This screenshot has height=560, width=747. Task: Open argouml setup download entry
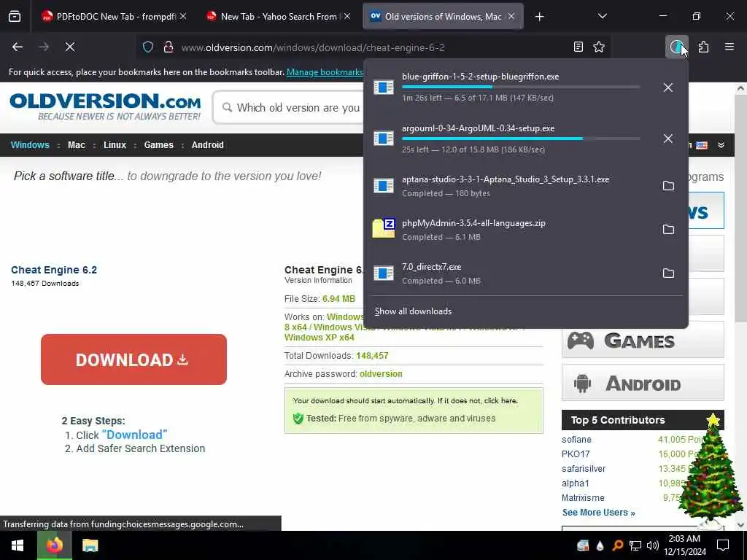click(510, 139)
